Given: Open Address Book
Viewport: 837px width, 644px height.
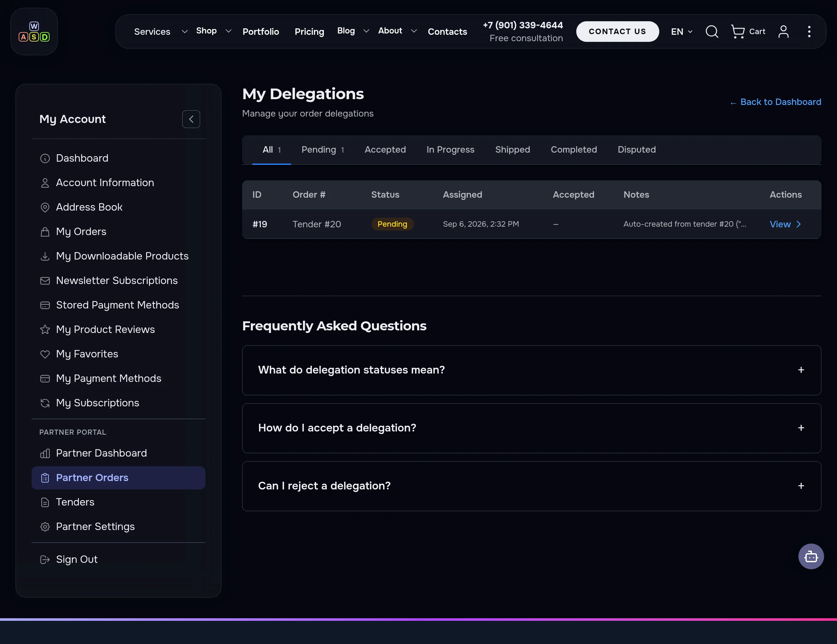Looking at the screenshot, I should tap(118, 207).
